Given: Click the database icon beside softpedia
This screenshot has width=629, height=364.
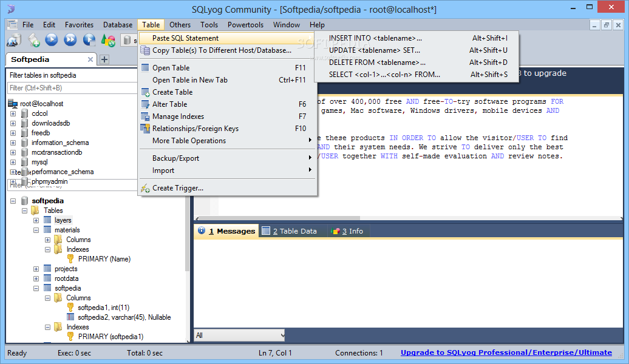Looking at the screenshot, I should point(24,200).
